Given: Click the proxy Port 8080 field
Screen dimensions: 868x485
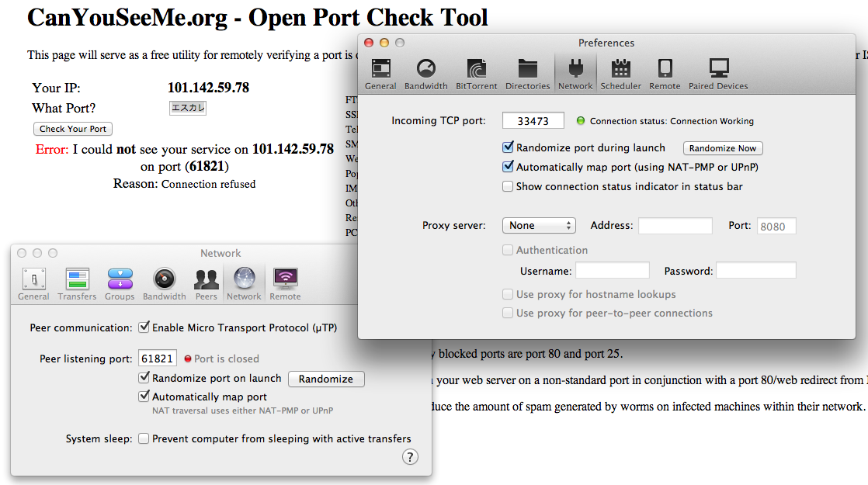Looking at the screenshot, I should pyautogui.click(x=776, y=226).
